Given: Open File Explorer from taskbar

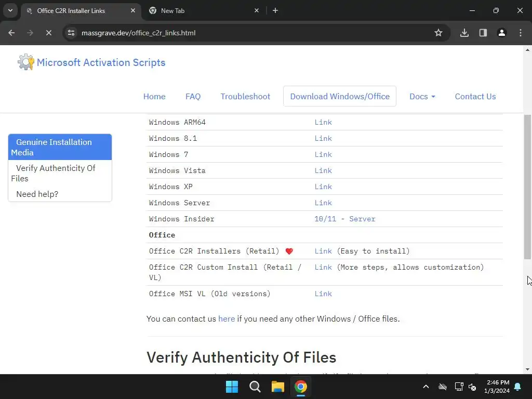Looking at the screenshot, I should click(x=277, y=387).
